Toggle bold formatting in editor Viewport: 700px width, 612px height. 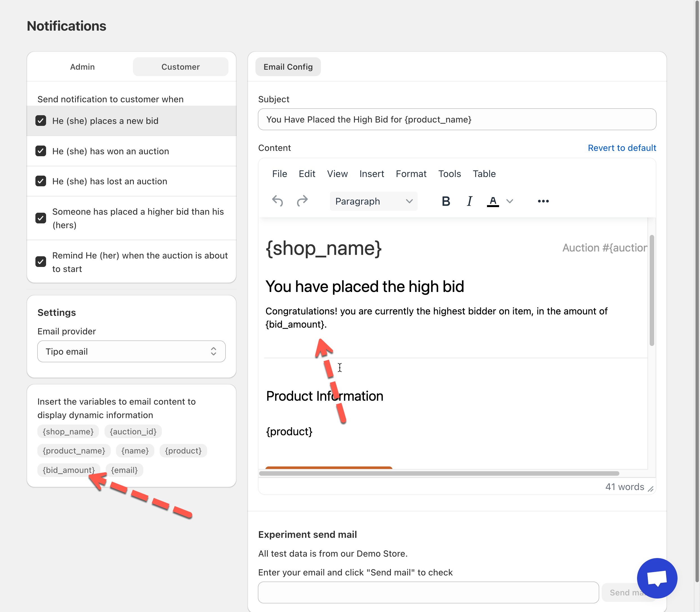(x=446, y=201)
